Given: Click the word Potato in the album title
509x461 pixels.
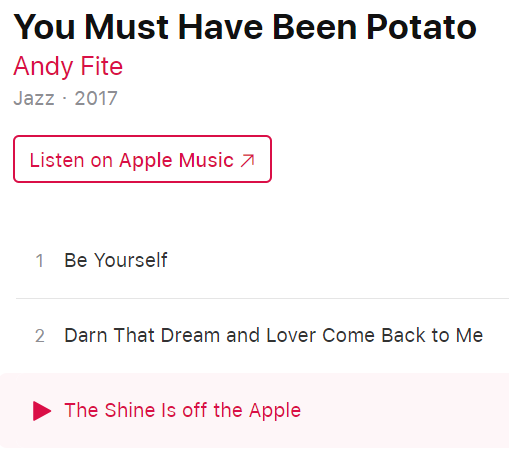Looking at the screenshot, I should pos(421,27).
